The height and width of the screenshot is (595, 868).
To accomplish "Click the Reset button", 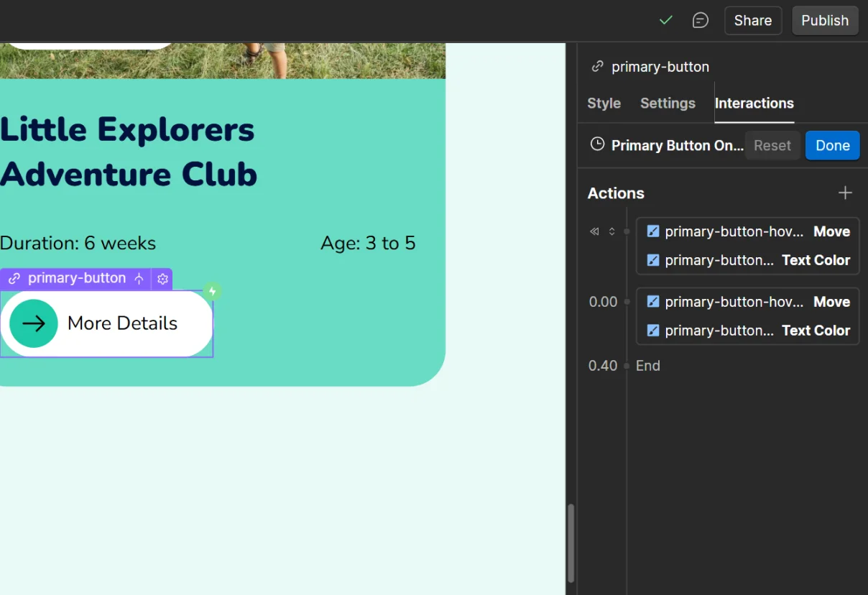I will (772, 145).
